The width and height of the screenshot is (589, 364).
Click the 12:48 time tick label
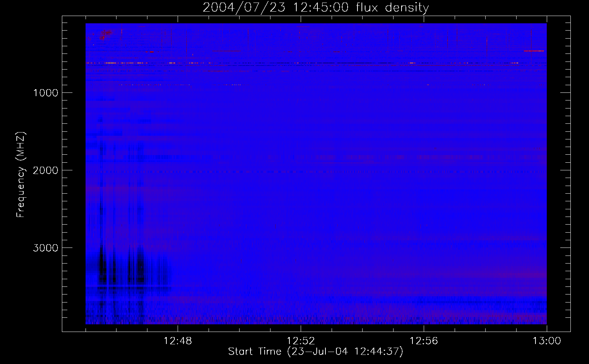(x=178, y=341)
